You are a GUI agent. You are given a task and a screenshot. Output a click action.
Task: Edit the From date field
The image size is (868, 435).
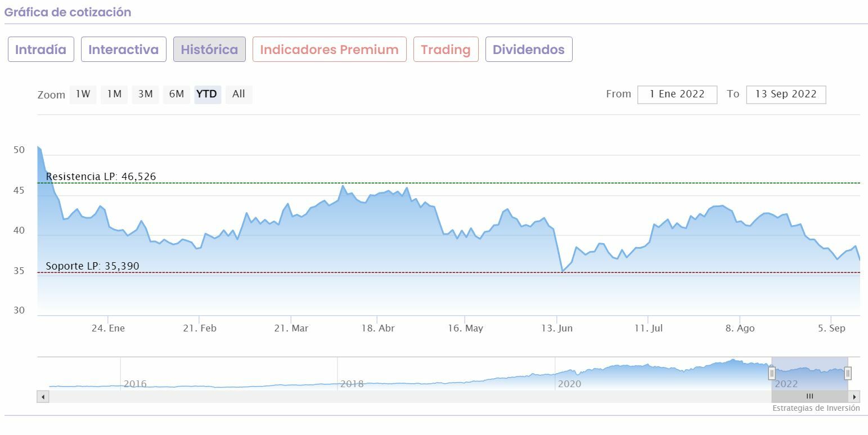pyautogui.click(x=677, y=95)
